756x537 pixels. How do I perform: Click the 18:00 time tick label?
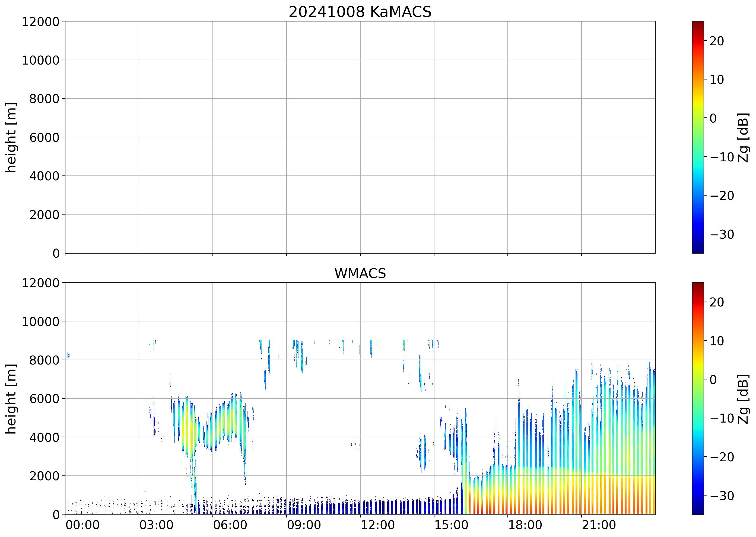pos(525,525)
